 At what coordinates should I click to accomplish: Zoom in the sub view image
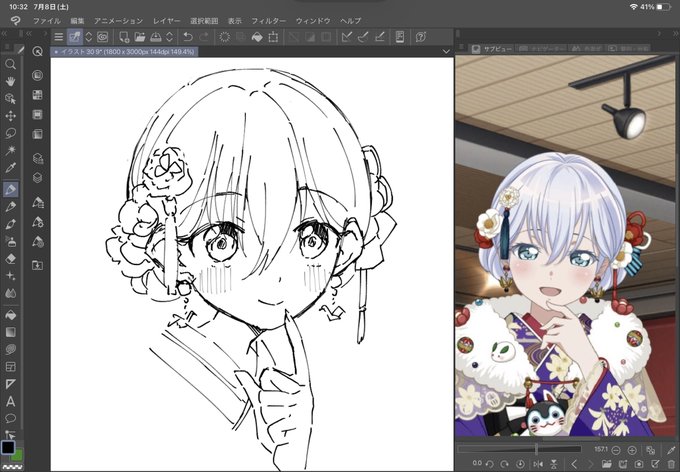pyautogui.click(x=632, y=450)
